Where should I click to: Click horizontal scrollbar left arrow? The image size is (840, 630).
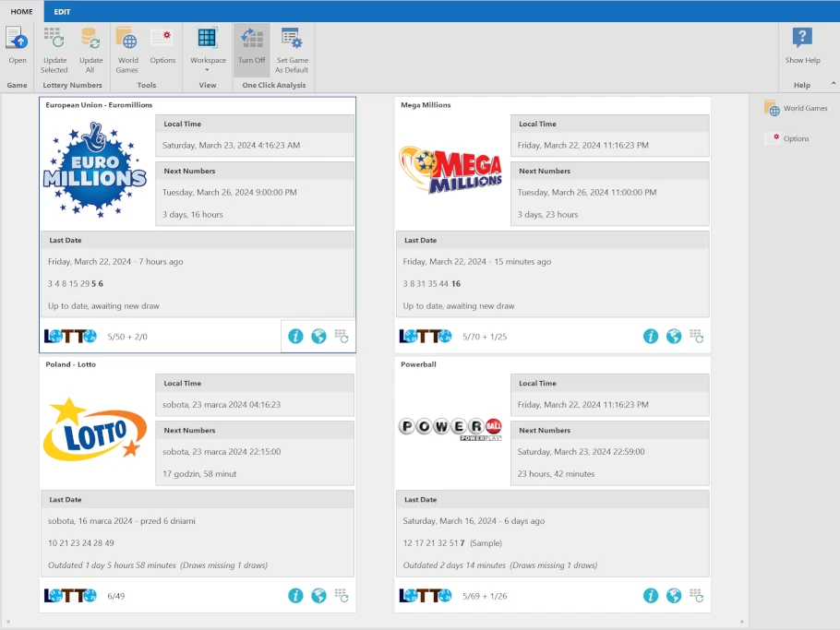click(x=7, y=622)
